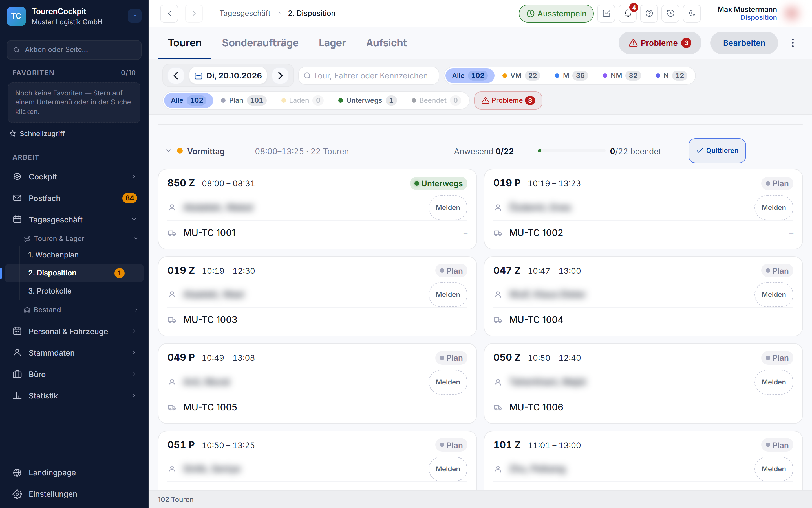Open 1. Wochenplan in sidebar

click(74, 255)
